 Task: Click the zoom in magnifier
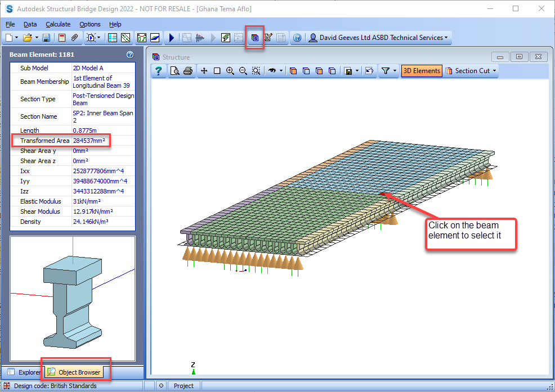[x=230, y=71]
